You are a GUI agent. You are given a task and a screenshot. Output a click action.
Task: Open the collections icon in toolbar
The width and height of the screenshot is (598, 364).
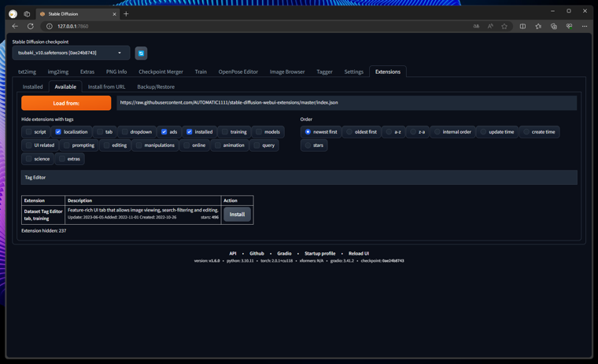pyautogui.click(x=554, y=26)
